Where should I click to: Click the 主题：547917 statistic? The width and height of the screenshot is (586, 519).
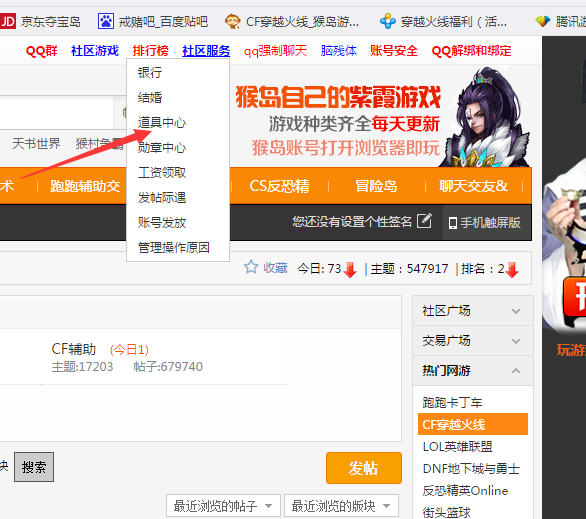point(409,269)
